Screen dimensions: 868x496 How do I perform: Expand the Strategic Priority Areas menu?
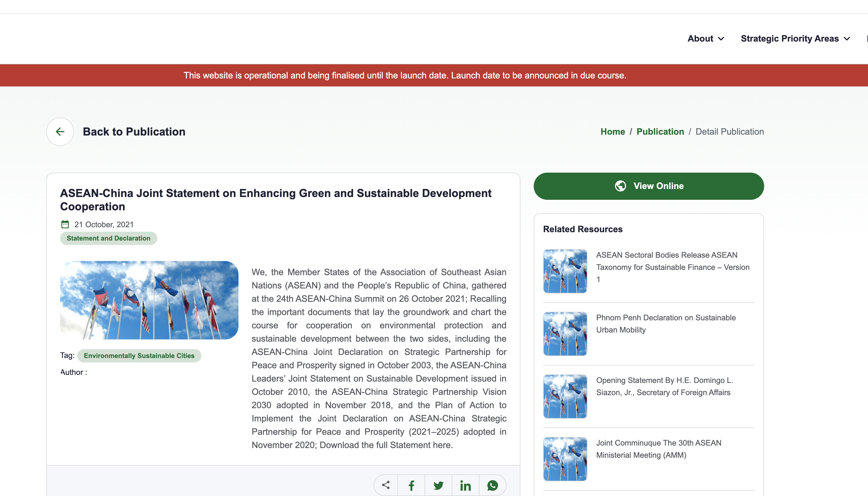click(795, 39)
